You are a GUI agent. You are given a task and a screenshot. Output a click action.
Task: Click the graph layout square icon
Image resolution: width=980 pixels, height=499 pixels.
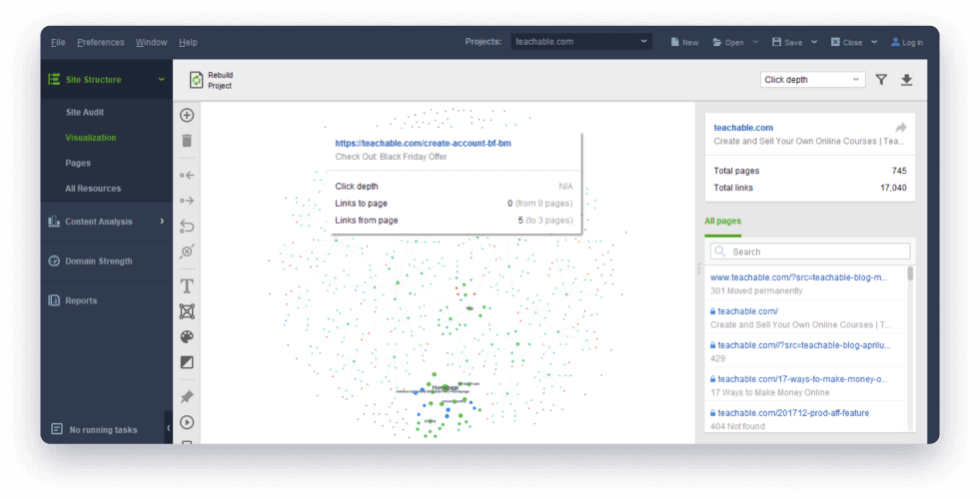coord(187,311)
